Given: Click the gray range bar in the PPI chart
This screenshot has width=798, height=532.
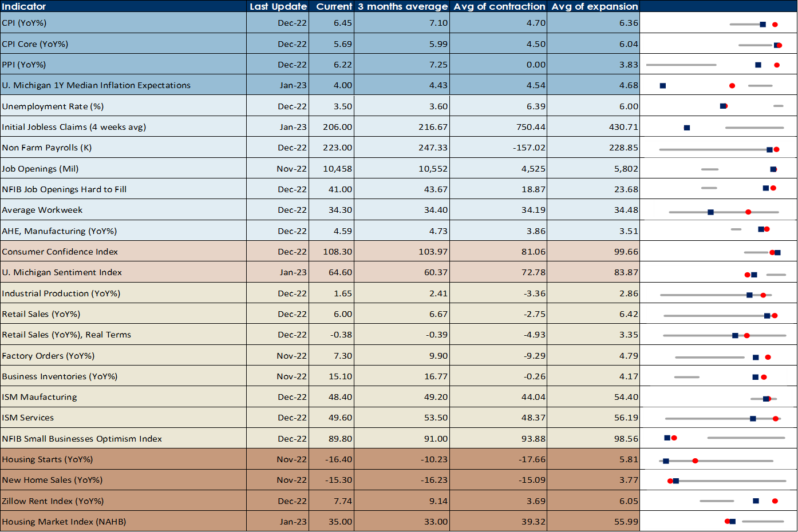Looking at the screenshot, I should (x=681, y=65).
